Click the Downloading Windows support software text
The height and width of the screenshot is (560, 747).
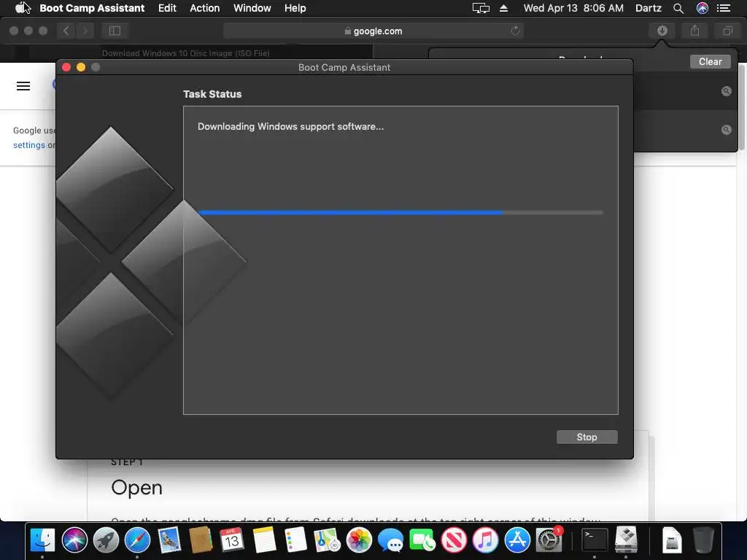click(x=290, y=127)
